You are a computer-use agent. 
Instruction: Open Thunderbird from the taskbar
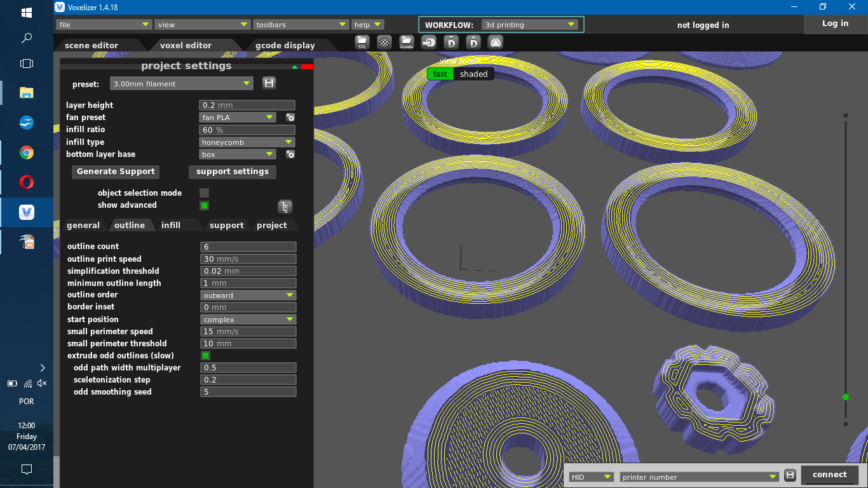(x=27, y=123)
